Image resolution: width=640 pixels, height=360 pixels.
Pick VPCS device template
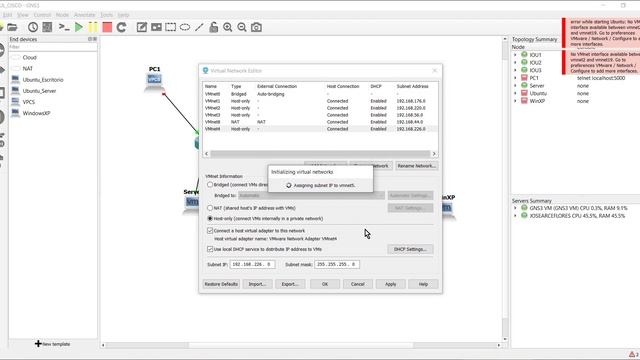29,102
